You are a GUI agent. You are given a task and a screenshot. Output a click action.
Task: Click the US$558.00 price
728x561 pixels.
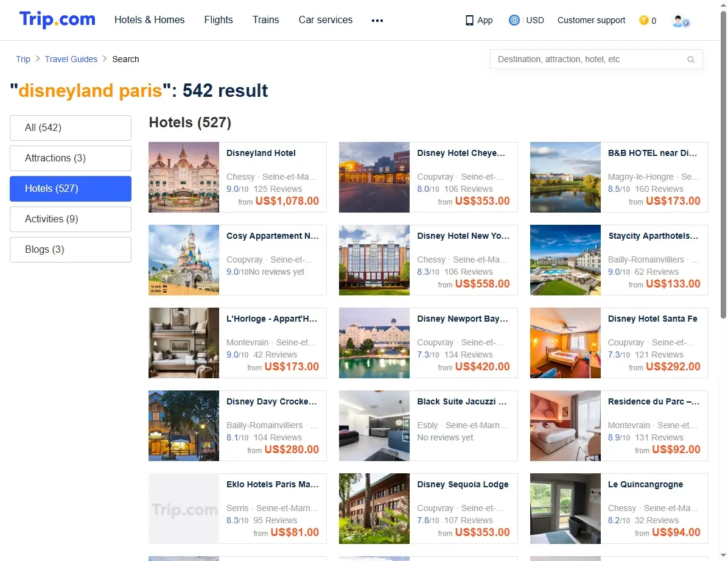[x=483, y=283]
